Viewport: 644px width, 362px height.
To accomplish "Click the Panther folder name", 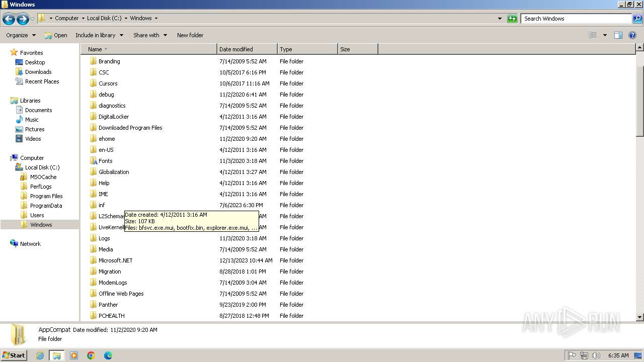I will [x=108, y=305].
